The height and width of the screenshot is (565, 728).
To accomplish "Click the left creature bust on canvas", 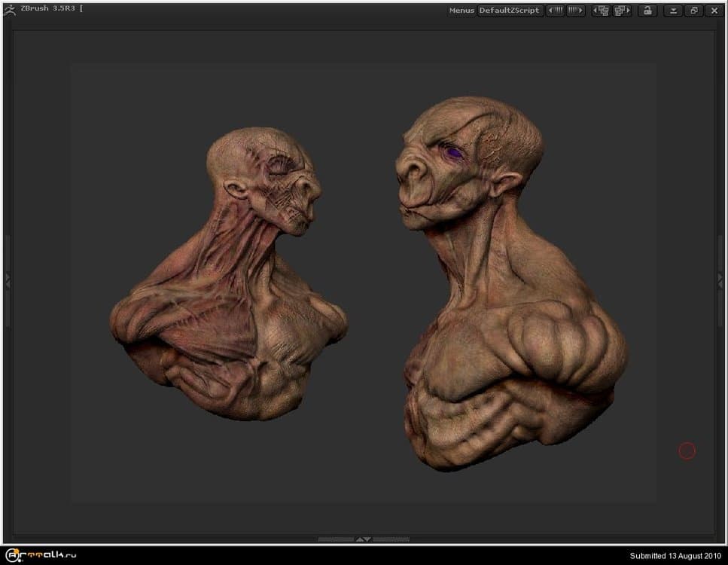I will (228, 274).
